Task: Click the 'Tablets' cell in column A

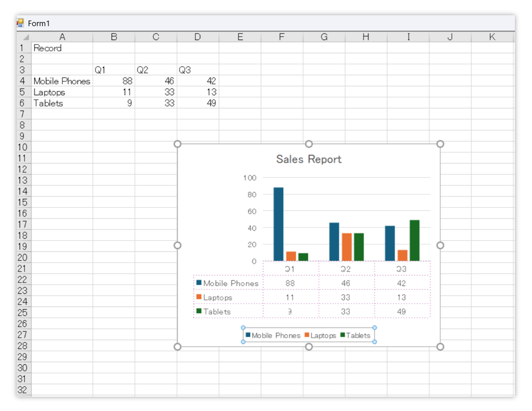Action: pyautogui.click(x=62, y=103)
